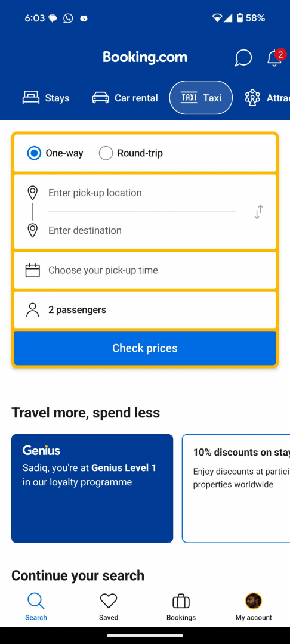This screenshot has height=644, width=290.
Task: Select the Round-trip radio option
Action: click(131, 154)
